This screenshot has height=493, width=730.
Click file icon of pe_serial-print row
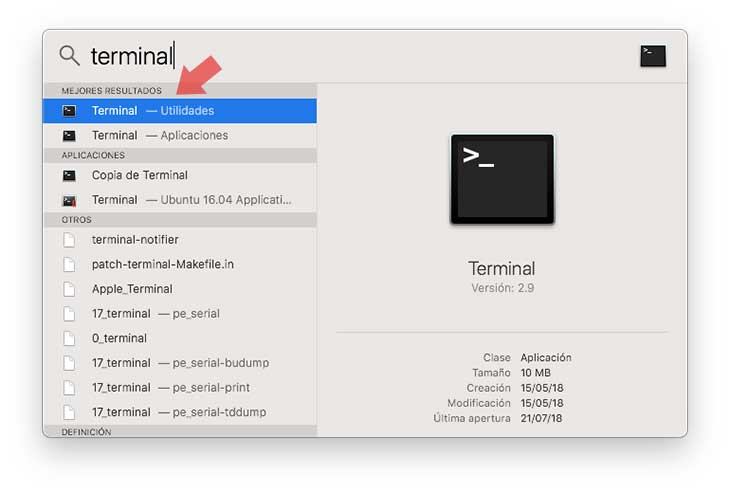coord(69,388)
